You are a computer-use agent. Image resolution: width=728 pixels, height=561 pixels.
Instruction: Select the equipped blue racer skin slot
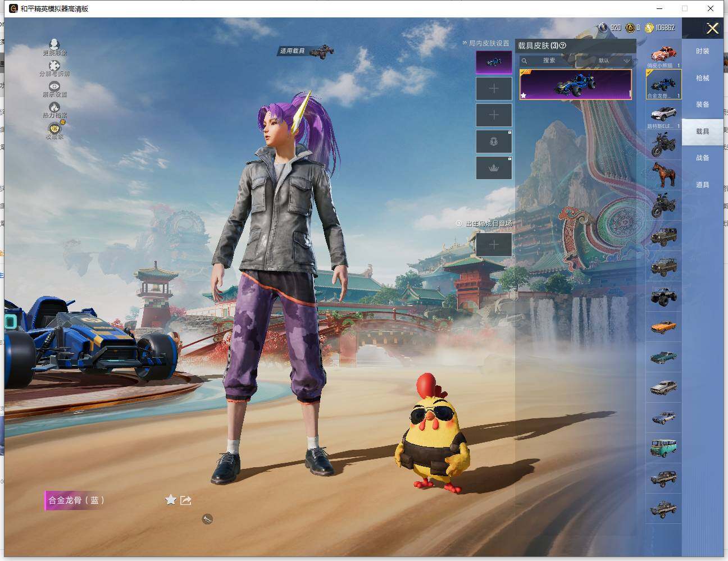(x=494, y=62)
